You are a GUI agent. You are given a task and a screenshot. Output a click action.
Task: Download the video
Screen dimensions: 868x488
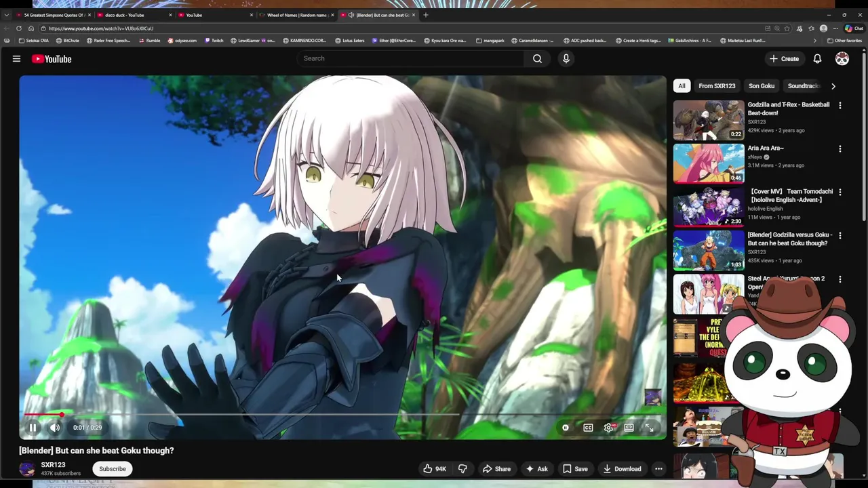click(x=622, y=469)
